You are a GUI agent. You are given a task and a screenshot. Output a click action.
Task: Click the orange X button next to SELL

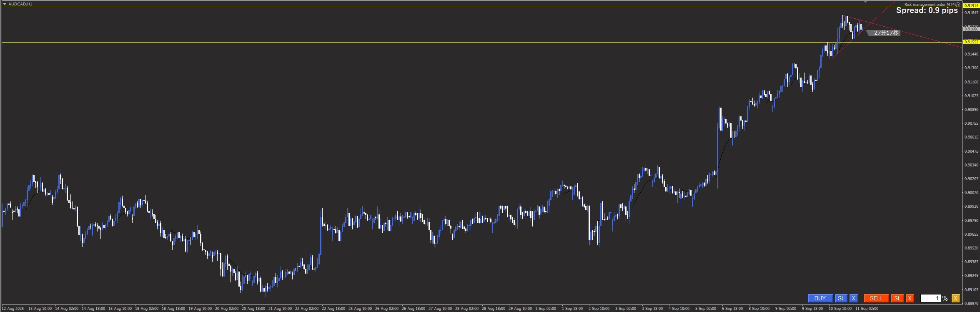(x=910, y=298)
